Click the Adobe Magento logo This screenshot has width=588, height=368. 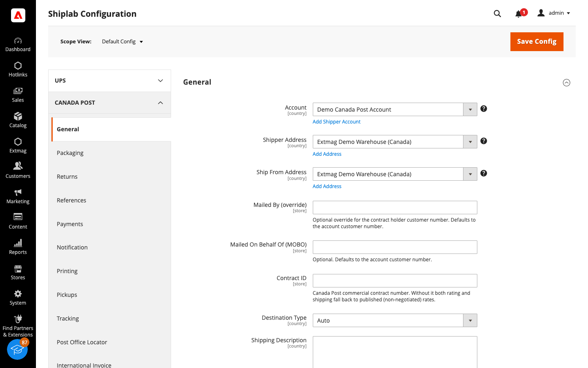(18, 15)
